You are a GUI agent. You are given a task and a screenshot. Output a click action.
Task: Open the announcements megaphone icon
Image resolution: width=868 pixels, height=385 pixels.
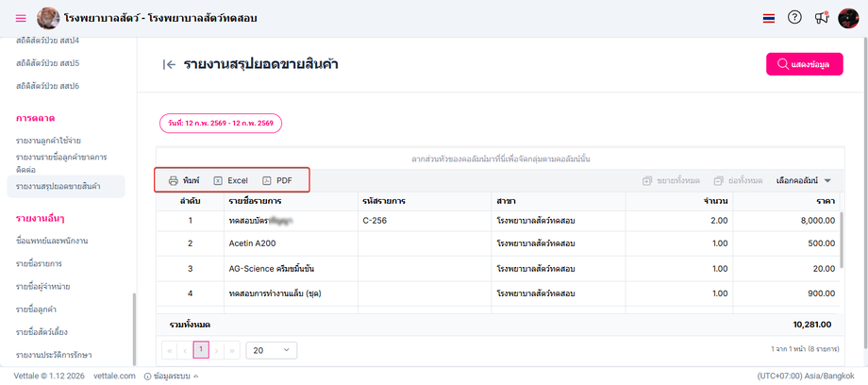(x=822, y=18)
